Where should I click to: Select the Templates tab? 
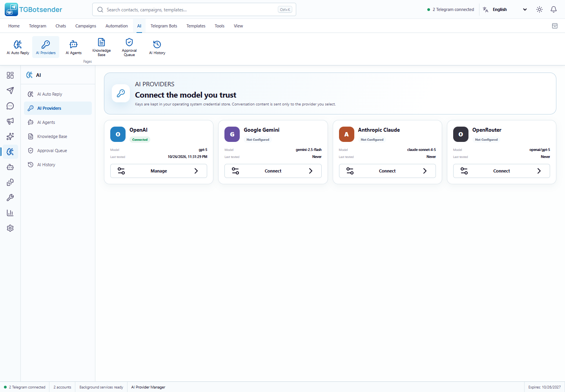(x=196, y=26)
